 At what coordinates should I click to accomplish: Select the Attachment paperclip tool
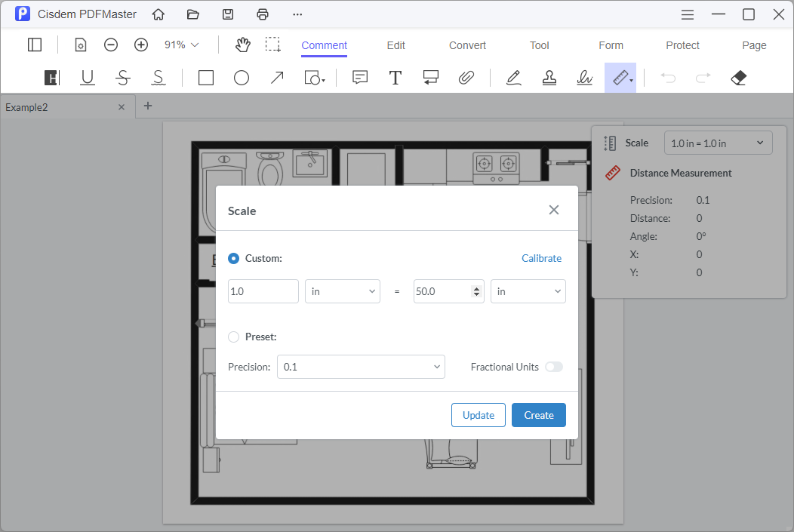tap(466, 78)
